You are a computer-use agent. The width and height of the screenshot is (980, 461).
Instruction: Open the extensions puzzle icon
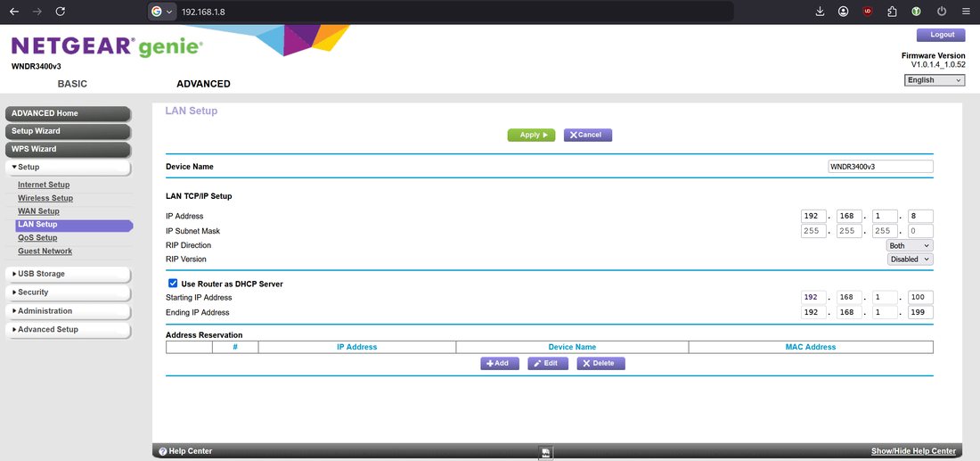click(x=893, y=12)
